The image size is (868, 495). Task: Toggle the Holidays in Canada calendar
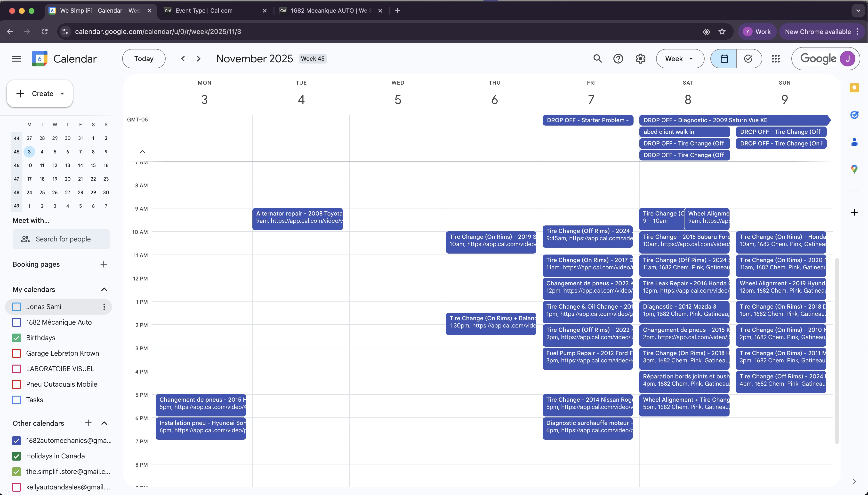(16, 456)
